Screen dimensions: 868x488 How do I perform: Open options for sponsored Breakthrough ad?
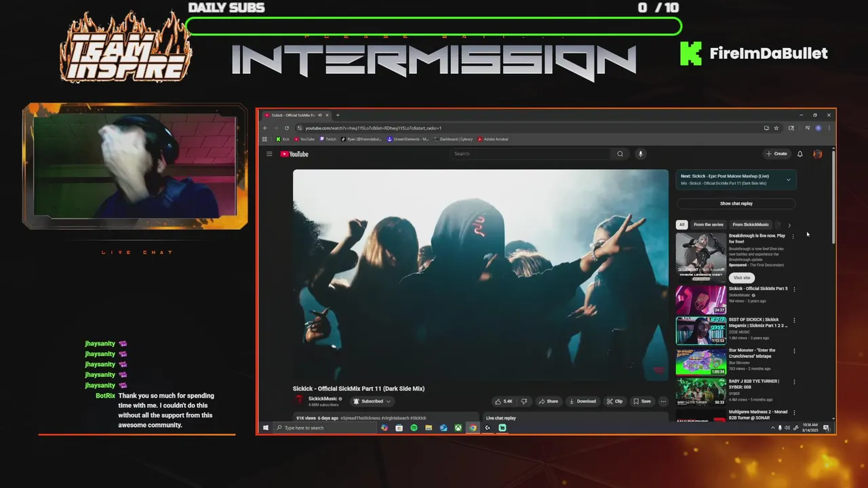coord(793,237)
